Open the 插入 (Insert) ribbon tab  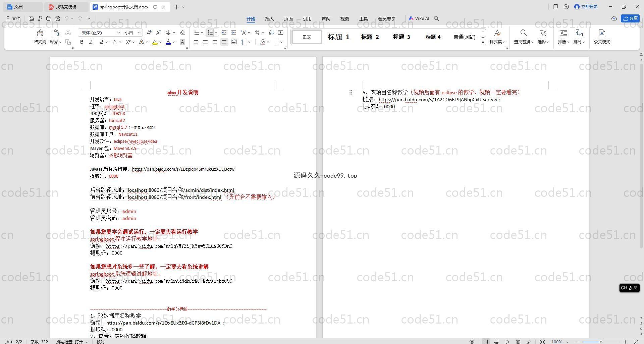click(x=269, y=19)
